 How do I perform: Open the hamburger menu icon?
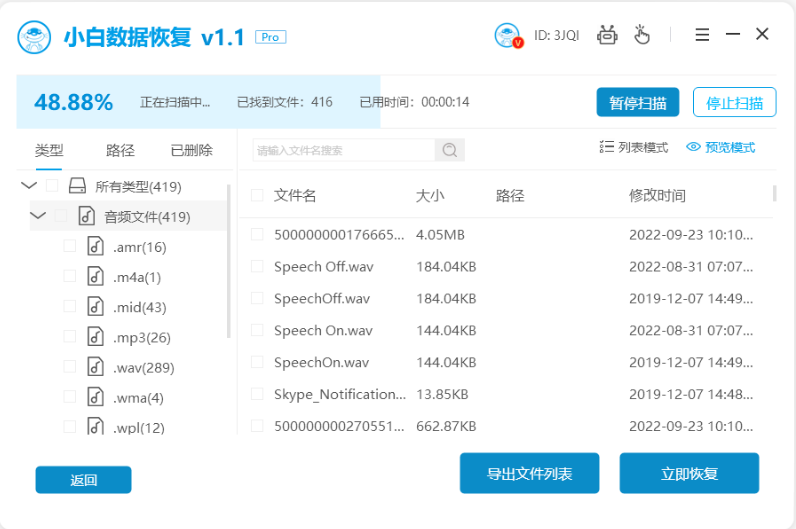(702, 35)
